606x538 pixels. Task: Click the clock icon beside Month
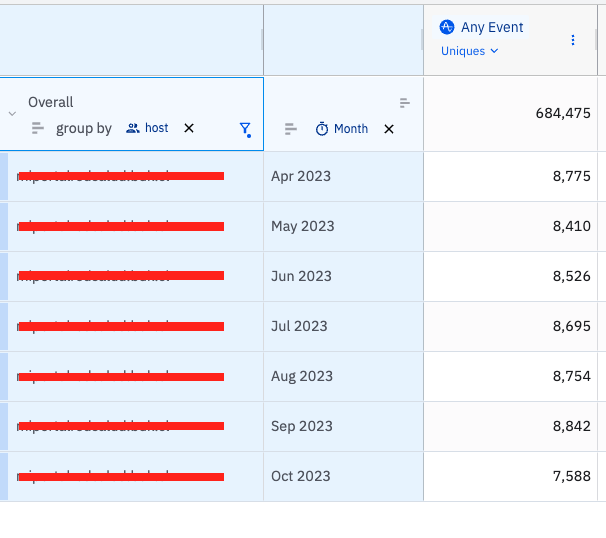[x=322, y=129]
